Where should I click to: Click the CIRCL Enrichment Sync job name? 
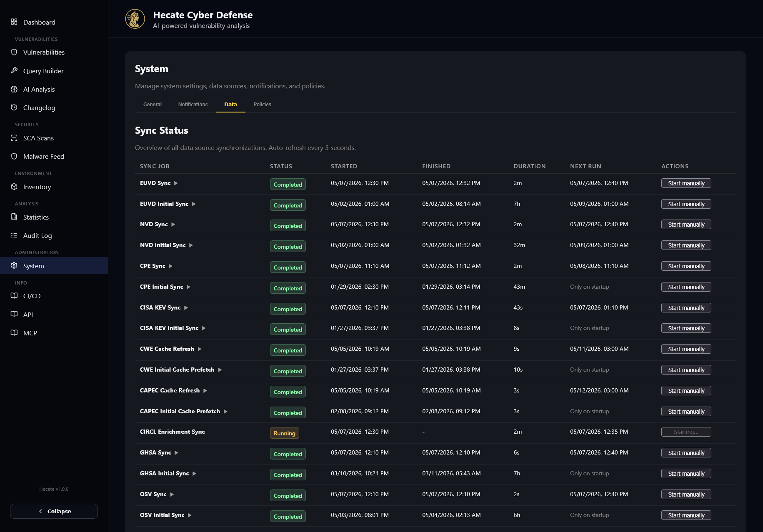tap(173, 432)
